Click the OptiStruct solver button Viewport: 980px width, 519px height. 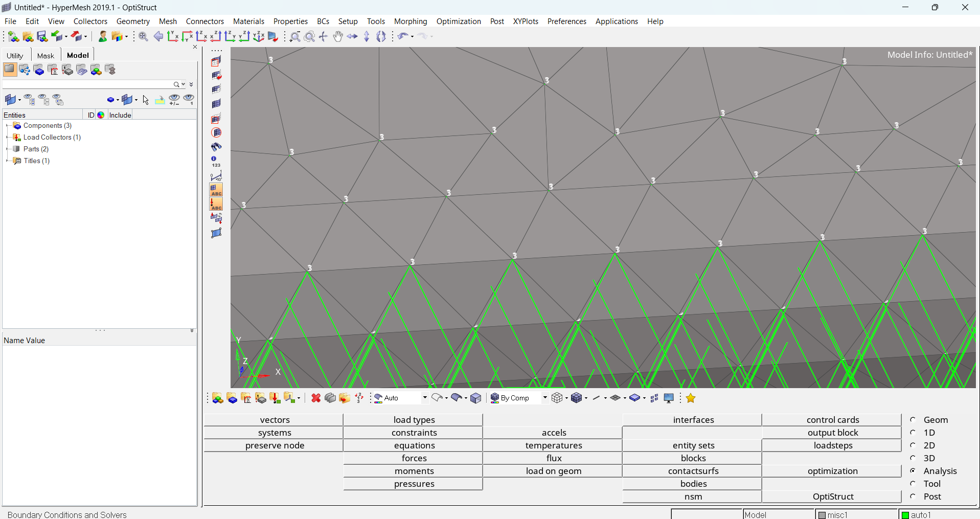click(x=833, y=497)
